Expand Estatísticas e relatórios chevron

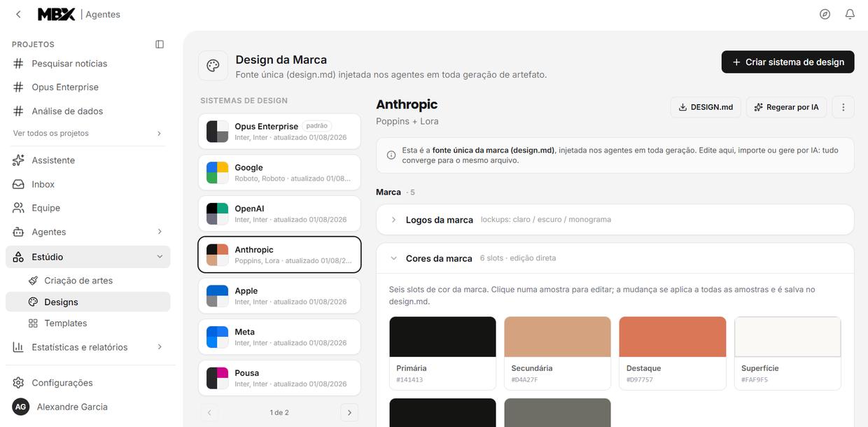point(159,347)
